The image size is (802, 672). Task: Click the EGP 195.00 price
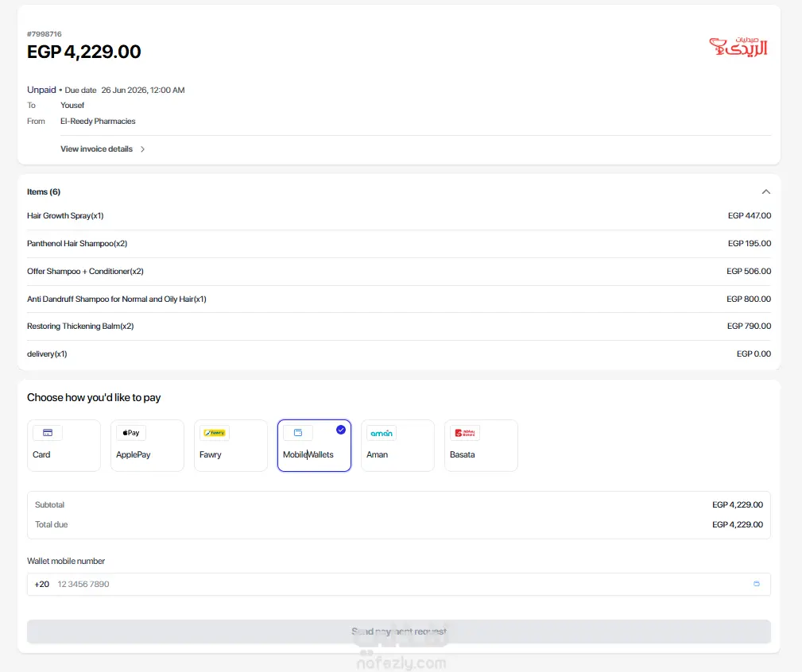(750, 243)
